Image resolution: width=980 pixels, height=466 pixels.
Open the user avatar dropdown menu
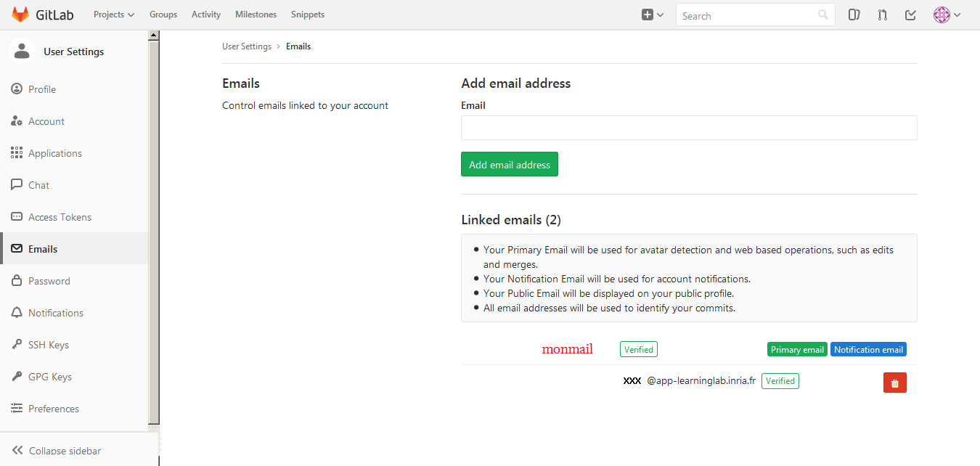947,15
